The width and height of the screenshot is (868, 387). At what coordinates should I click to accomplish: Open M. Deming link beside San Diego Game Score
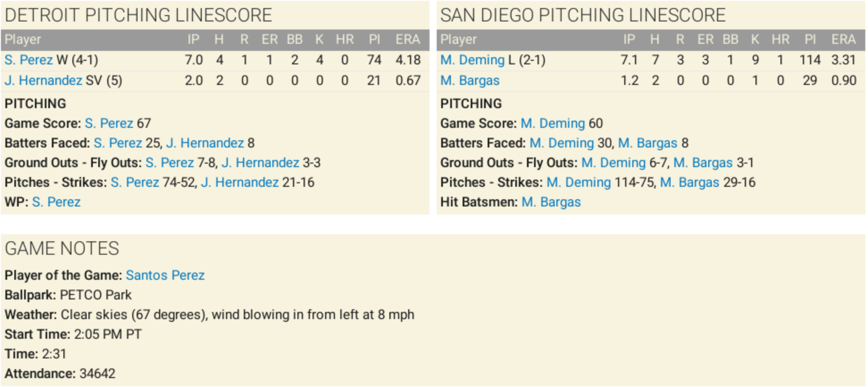(553, 123)
